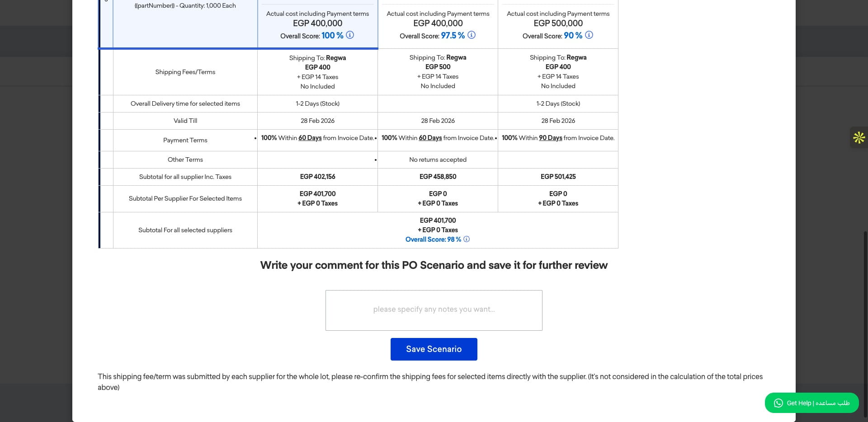Viewport: 868px width, 422px height.
Task: Click the 90 Days payment term link
Action: click(550, 138)
